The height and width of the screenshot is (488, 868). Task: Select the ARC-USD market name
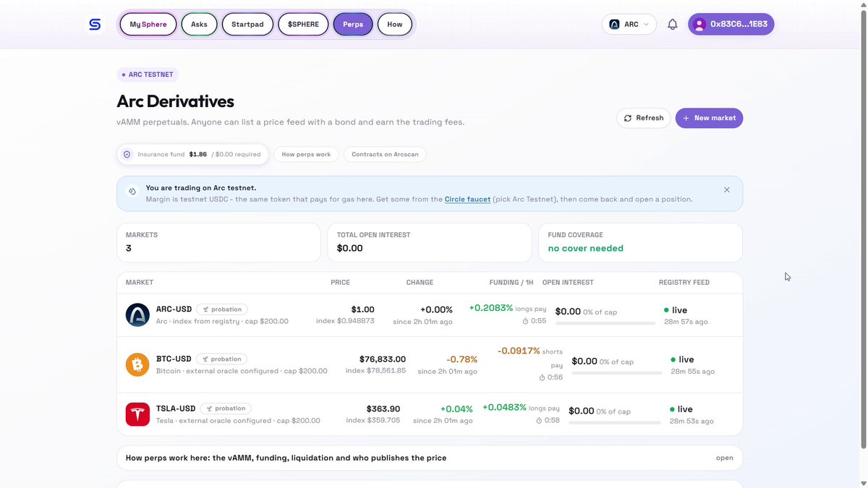point(174,309)
